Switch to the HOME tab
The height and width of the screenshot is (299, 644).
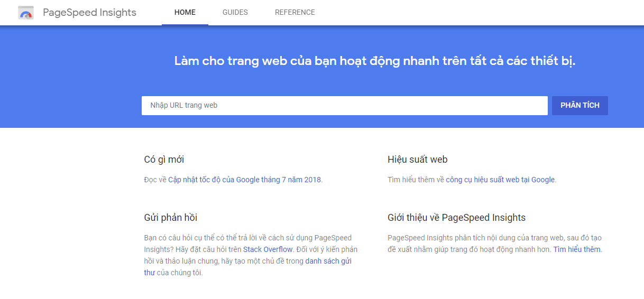185,13
